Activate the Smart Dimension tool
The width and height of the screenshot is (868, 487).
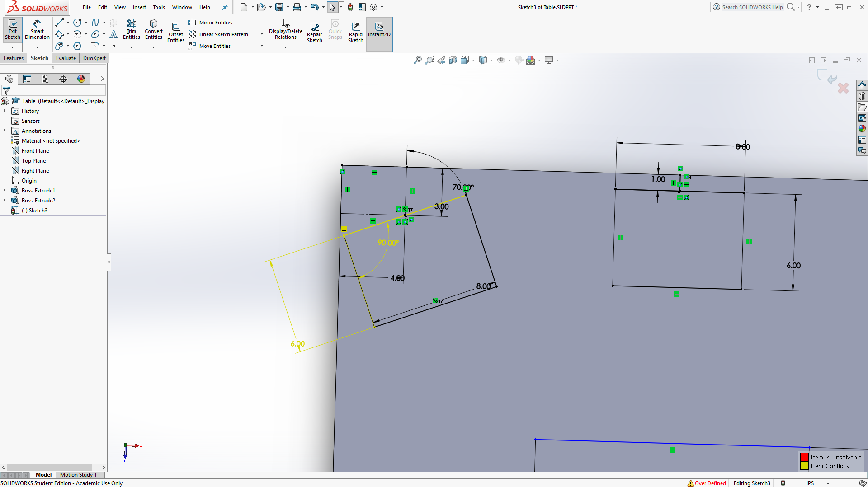point(37,30)
